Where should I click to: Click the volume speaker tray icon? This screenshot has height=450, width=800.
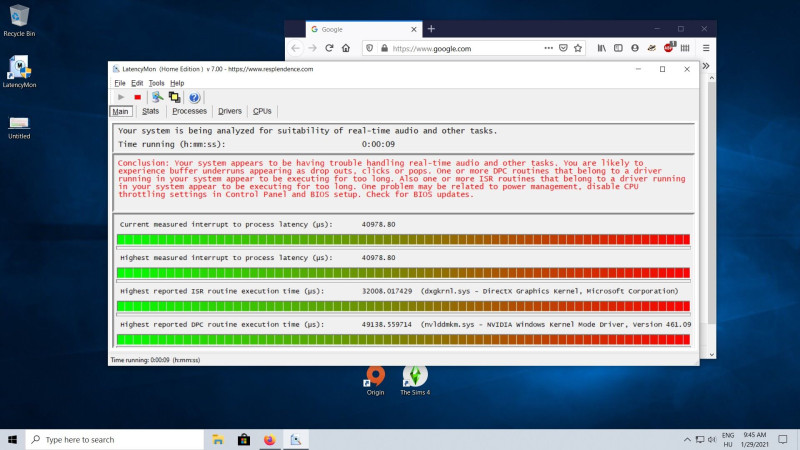(712, 439)
